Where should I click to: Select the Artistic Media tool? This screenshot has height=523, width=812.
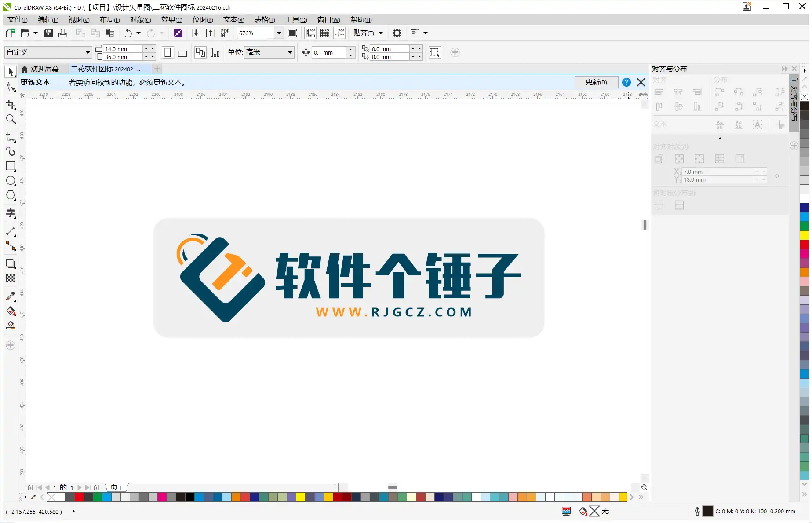11,151
